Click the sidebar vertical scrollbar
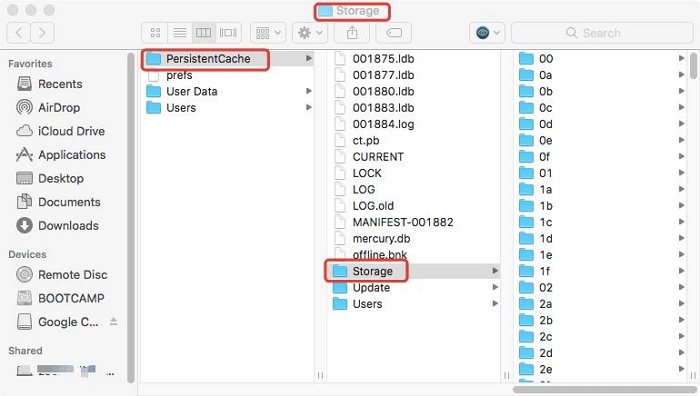This screenshot has height=396, width=700. point(131,217)
